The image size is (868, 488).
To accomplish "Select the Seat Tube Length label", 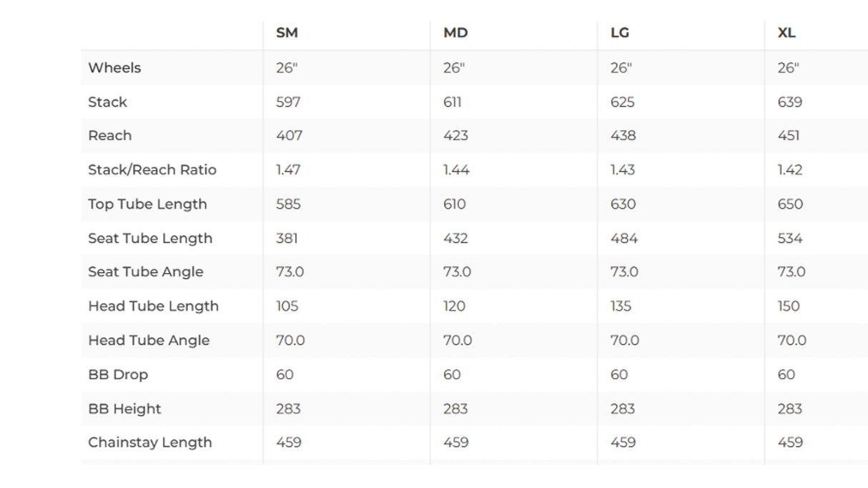I will (x=149, y=239).
